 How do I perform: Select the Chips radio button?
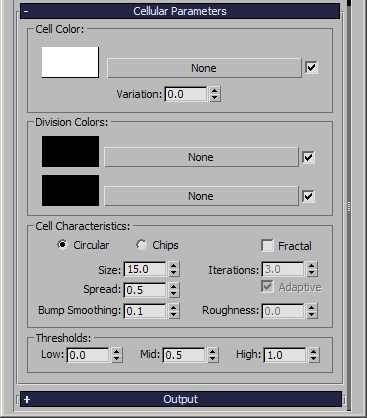[x=141, y=245]
